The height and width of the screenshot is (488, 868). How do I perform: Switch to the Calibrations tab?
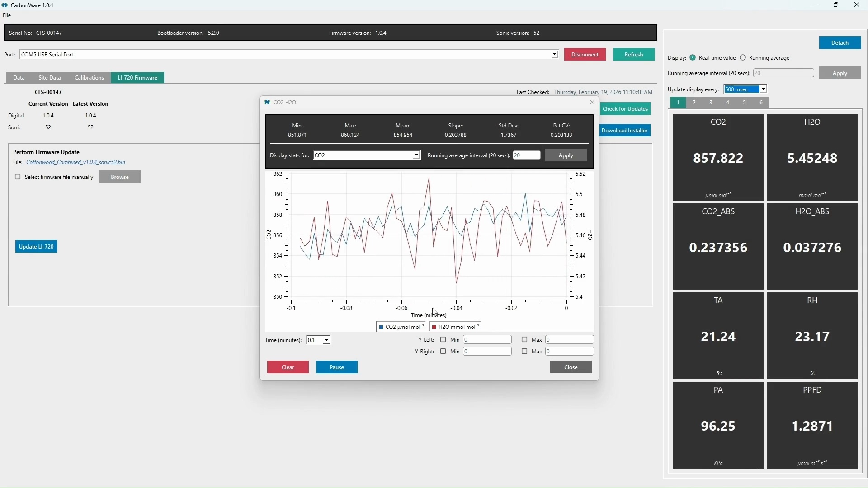click(89, 78)
